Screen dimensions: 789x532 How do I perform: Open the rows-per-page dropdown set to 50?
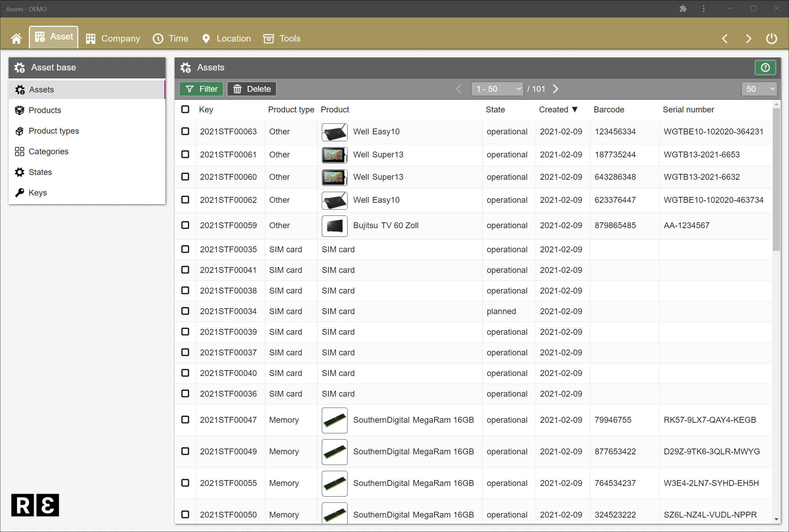759,89
